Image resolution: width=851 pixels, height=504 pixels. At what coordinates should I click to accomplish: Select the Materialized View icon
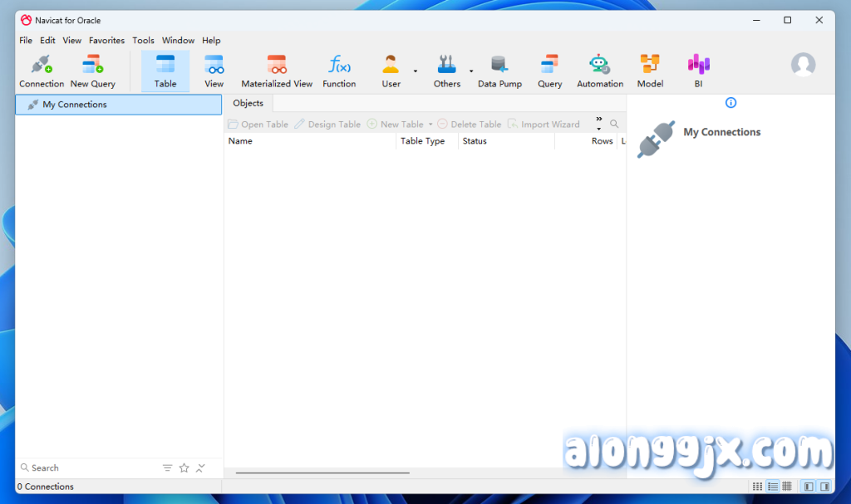[277, 71]
